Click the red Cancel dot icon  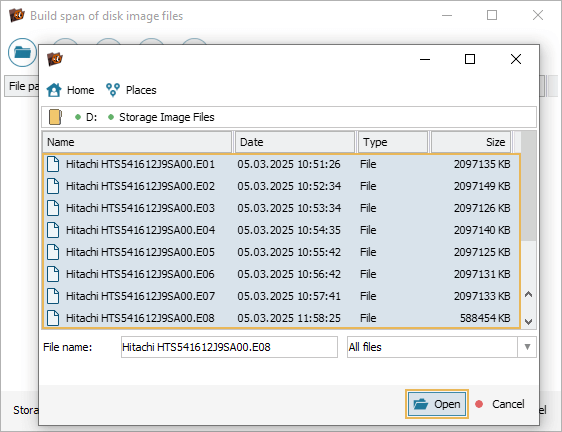479,404
